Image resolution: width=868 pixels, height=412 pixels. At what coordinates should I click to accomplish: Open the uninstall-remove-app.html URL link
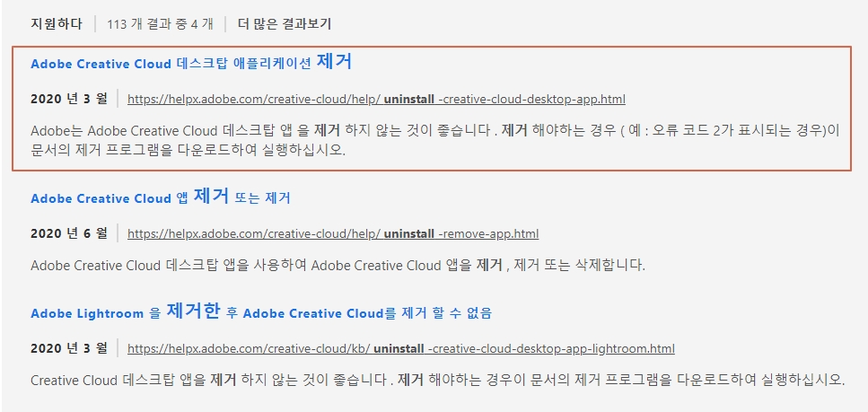pos(333,233)
